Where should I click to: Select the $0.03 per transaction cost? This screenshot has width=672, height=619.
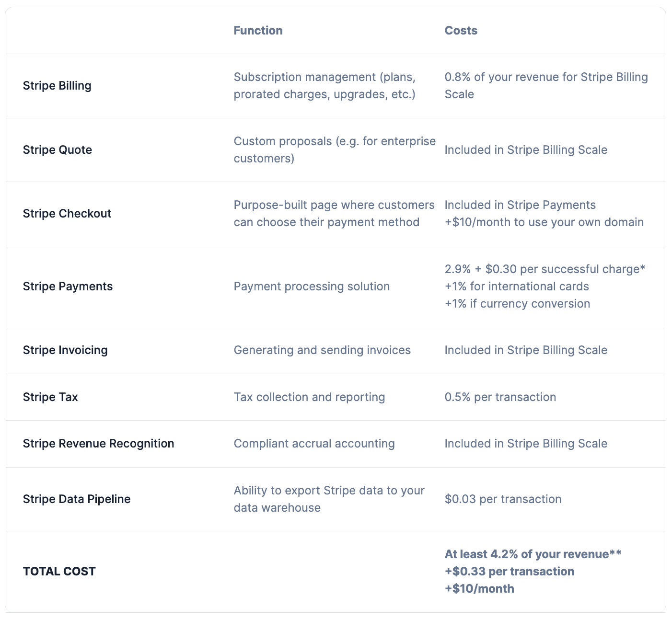pos(503,499)
